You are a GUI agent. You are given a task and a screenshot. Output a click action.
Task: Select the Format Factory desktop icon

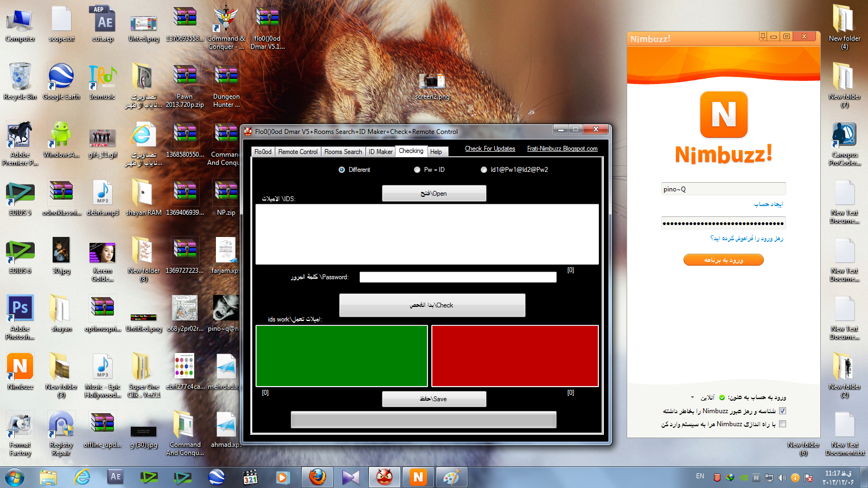click(x=20, y=433)
